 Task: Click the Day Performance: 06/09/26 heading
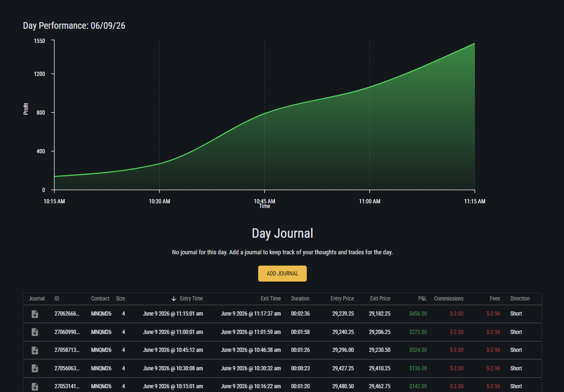point(74,26)
